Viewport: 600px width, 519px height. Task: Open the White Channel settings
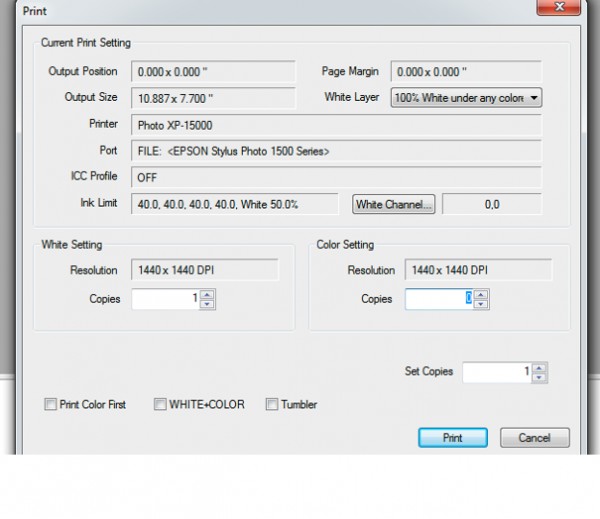coord(395,205)
